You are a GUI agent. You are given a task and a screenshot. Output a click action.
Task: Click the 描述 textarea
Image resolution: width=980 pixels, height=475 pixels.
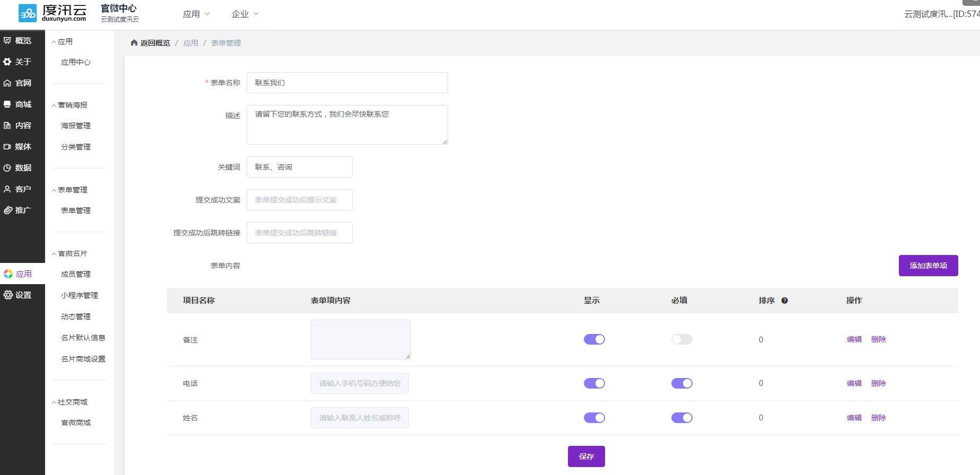pos(347,125)
